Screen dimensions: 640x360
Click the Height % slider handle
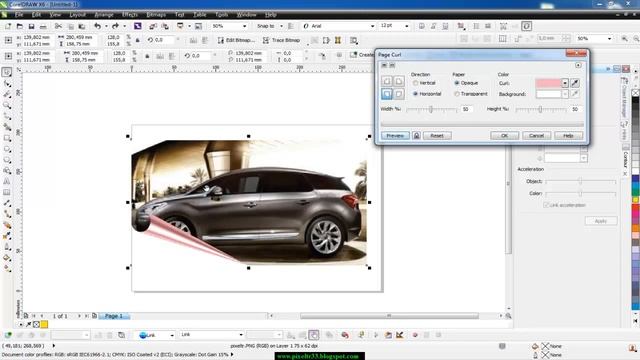pyautogui.click(x=540, y=109)
